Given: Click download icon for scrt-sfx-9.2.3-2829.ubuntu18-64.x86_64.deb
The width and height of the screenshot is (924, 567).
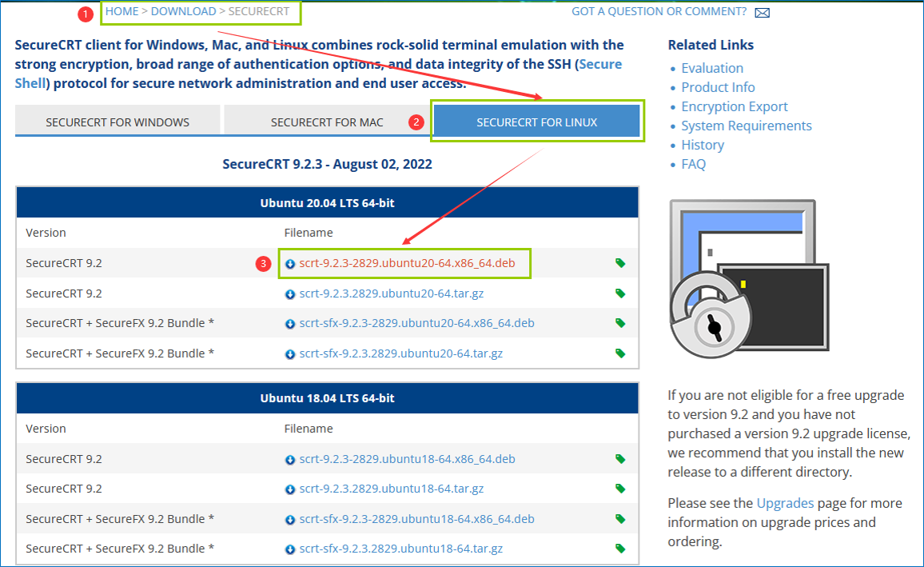Looking at the screenshot, I should point(290,520).
